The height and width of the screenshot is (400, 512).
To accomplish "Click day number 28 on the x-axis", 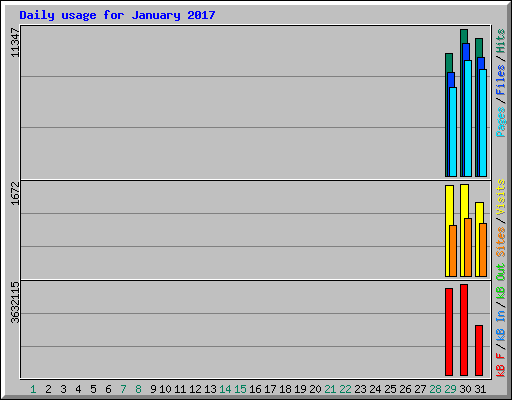I will 435,389.
